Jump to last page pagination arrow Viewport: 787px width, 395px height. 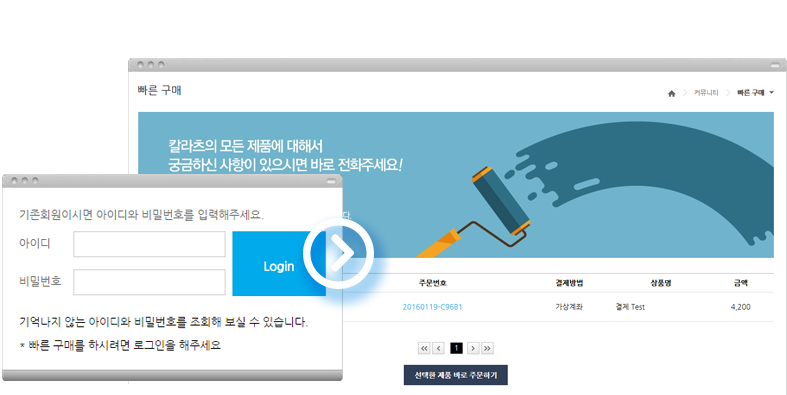[x=487, y=348]
